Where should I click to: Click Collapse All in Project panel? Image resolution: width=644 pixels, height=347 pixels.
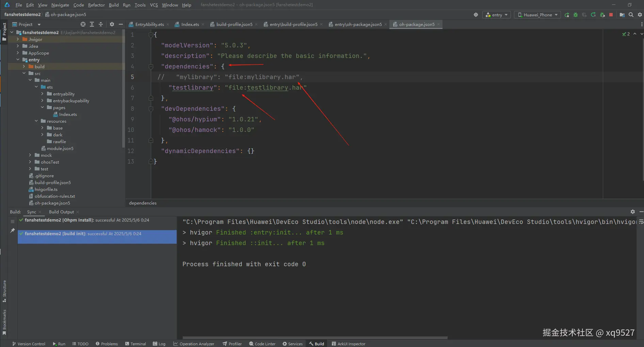coord(101,25)
